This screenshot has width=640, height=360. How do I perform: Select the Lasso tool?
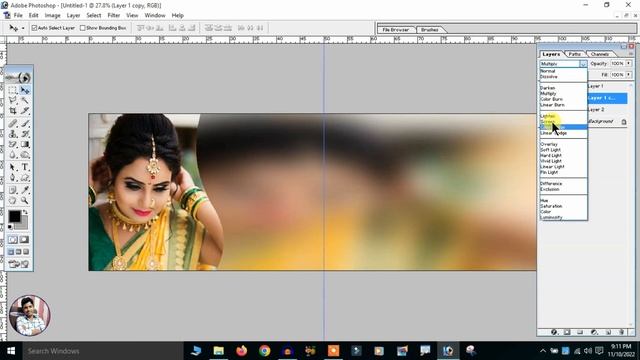point(13,100)
